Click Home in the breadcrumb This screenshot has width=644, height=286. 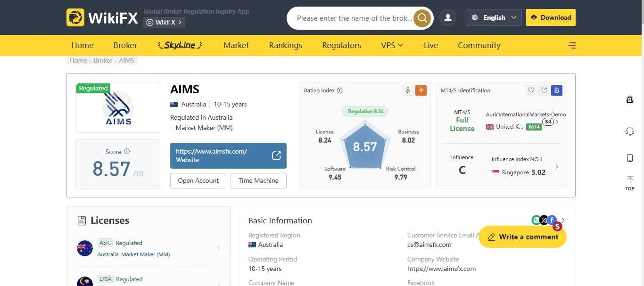(x=78, y=60)
